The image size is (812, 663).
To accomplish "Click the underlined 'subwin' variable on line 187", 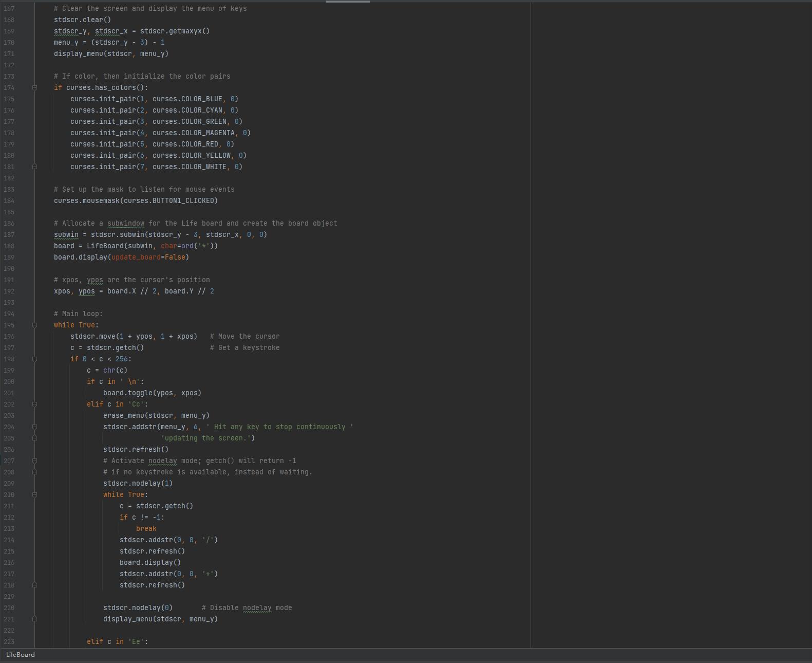I will [x=66, y=235].
